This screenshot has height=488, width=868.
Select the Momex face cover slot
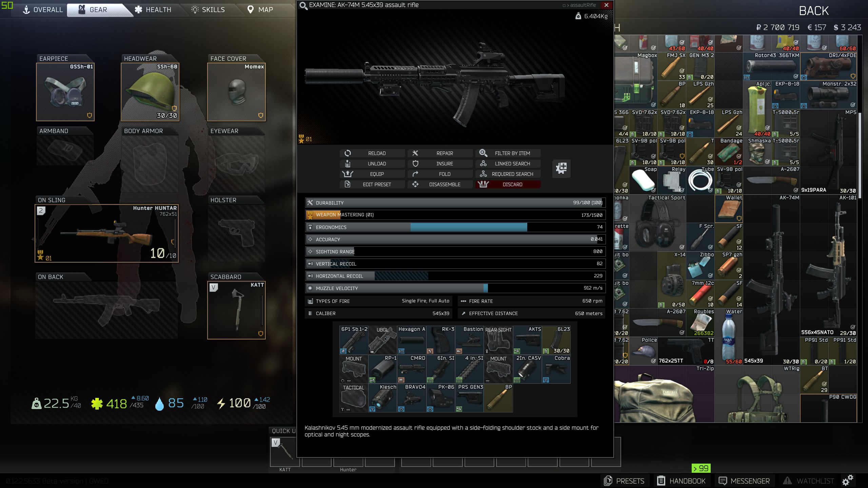click(x=236, y=92)
